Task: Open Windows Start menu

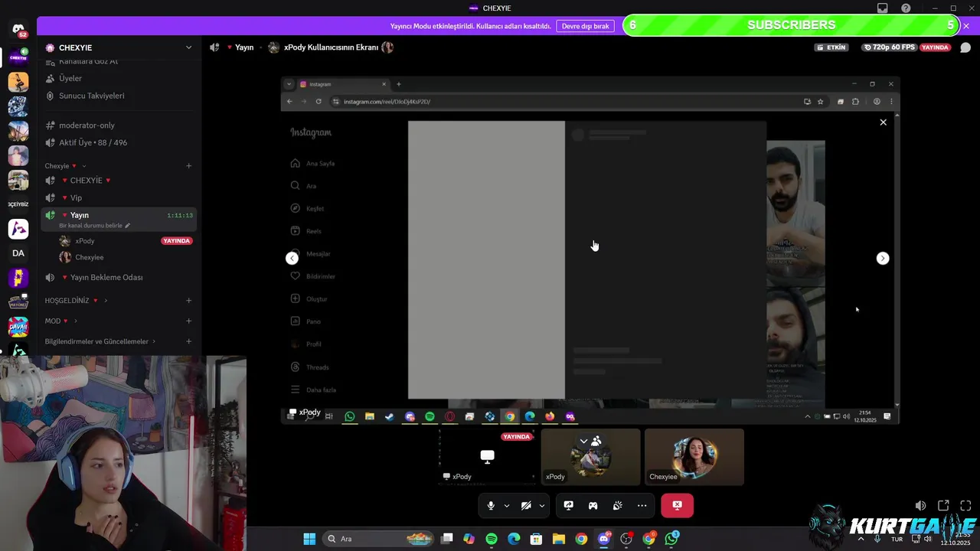Action: point(309,539)
